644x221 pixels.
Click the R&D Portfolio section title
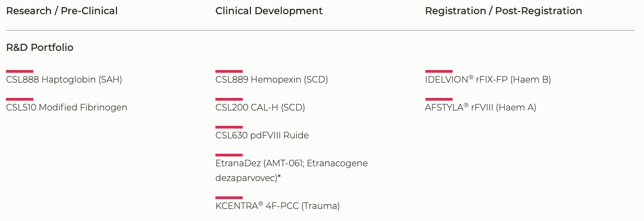(40, 48)
